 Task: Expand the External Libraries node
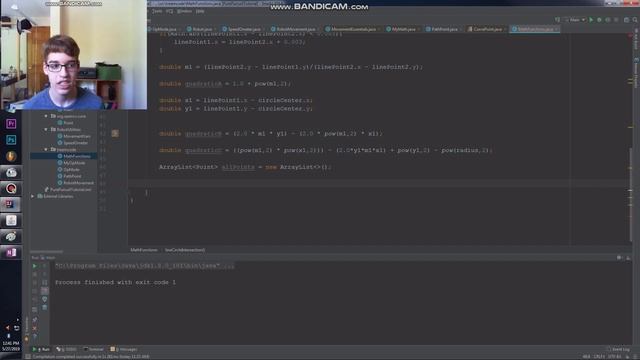[x=33, y=196]
